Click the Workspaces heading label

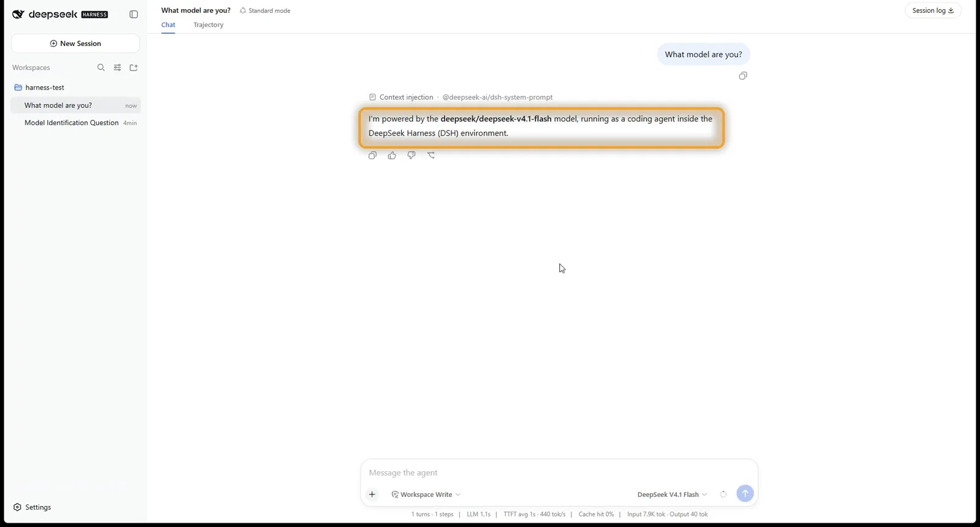31,67
